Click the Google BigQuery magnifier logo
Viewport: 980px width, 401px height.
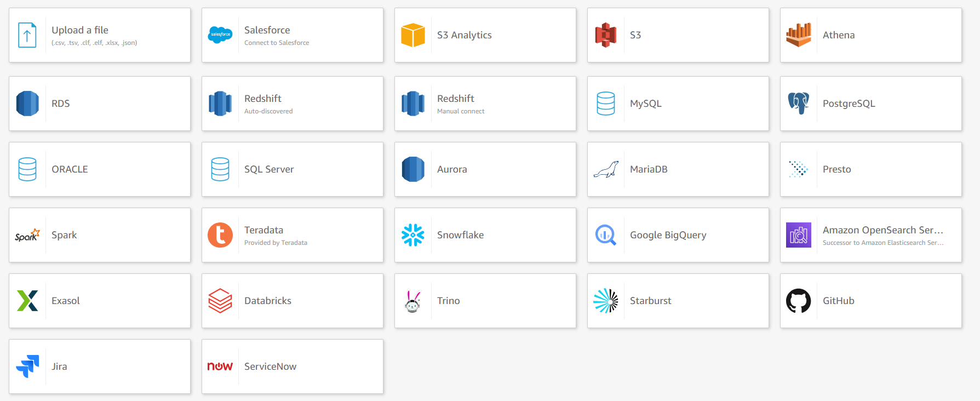606,235
